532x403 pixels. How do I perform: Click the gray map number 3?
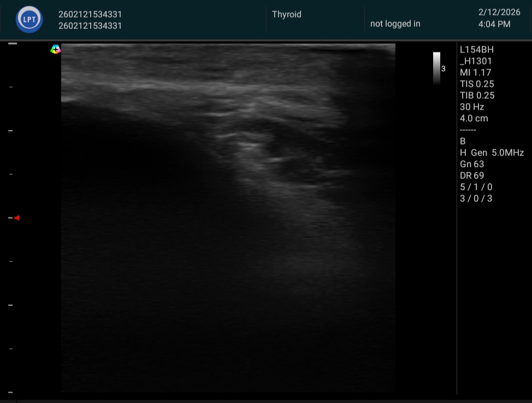tap(444, 69)
